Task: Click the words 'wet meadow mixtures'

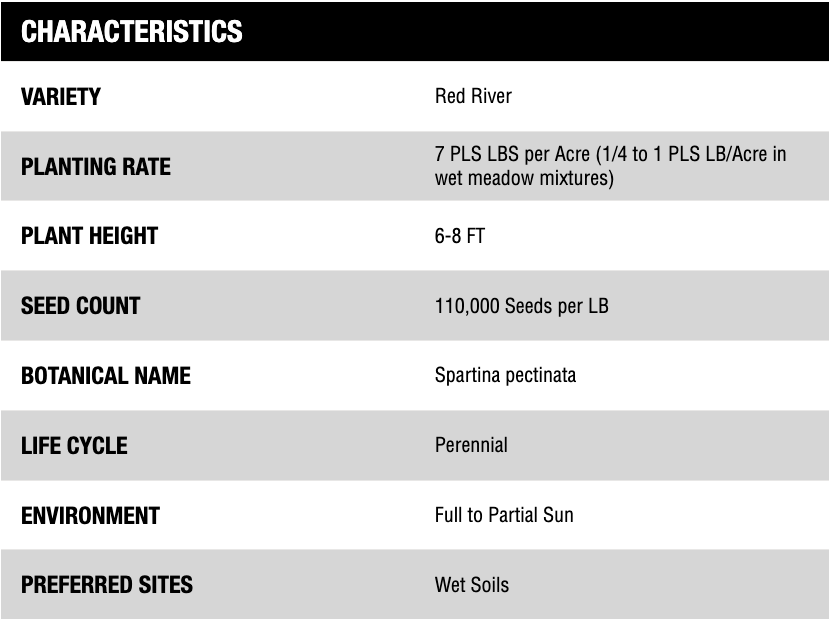Action: (520, 179)
